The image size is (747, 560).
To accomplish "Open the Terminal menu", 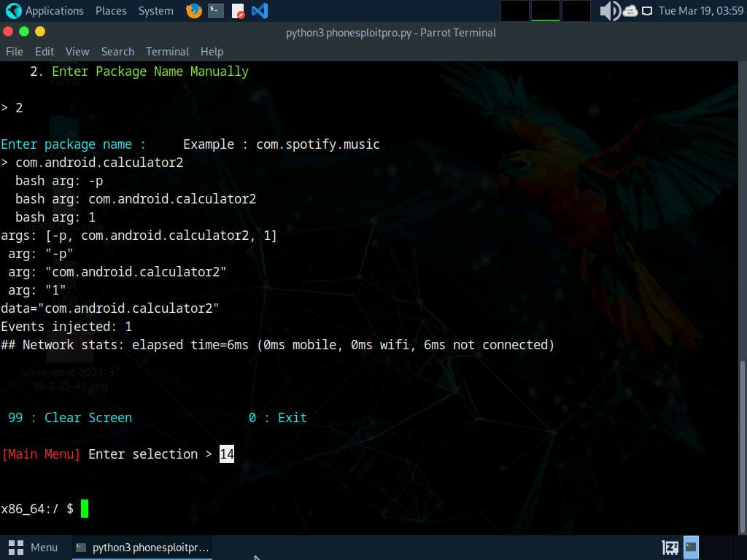I will coord(167,52).
